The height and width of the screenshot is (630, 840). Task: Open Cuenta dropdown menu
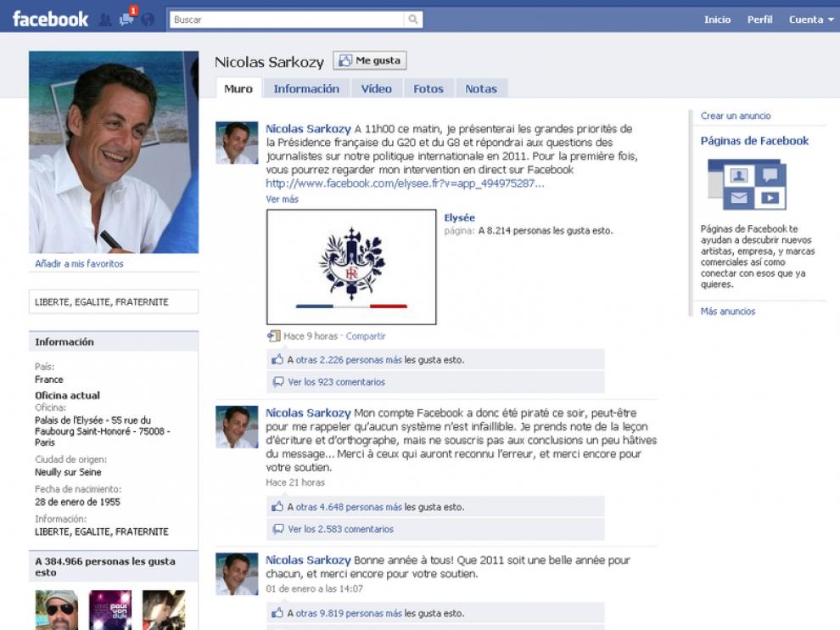(811, 20)
